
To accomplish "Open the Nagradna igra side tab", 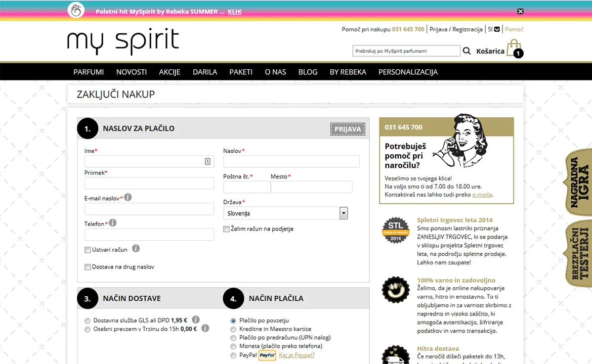I will click(x=578, y=182).
